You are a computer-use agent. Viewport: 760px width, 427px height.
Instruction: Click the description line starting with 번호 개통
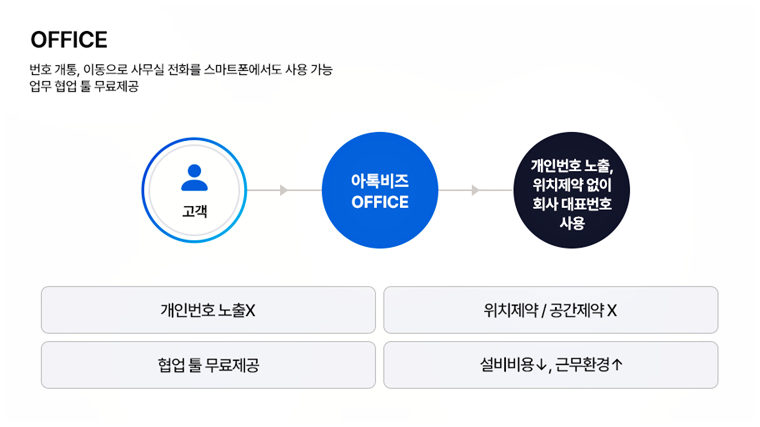181,70
